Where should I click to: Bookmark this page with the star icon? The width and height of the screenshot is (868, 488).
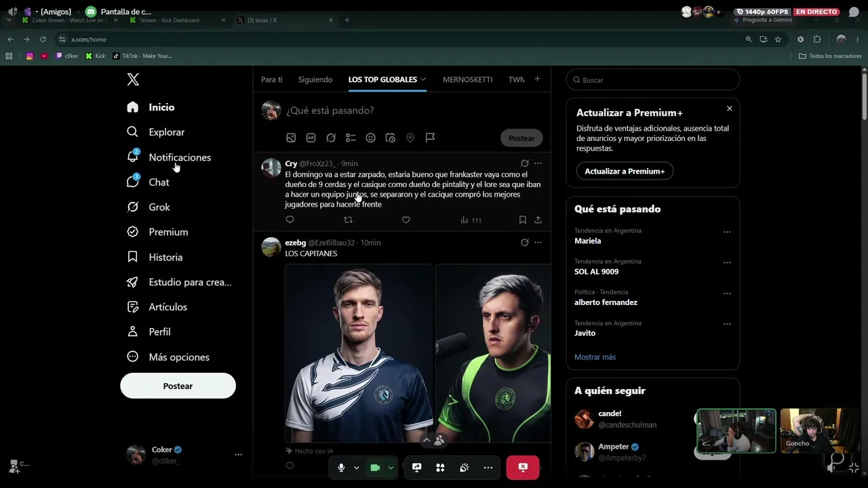778,39
